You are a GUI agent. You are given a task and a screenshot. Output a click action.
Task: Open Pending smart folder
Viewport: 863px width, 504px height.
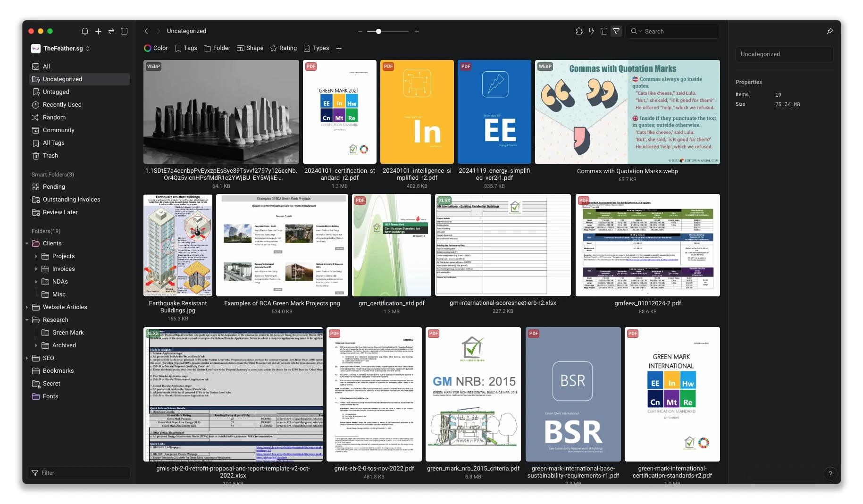(80, 187)
